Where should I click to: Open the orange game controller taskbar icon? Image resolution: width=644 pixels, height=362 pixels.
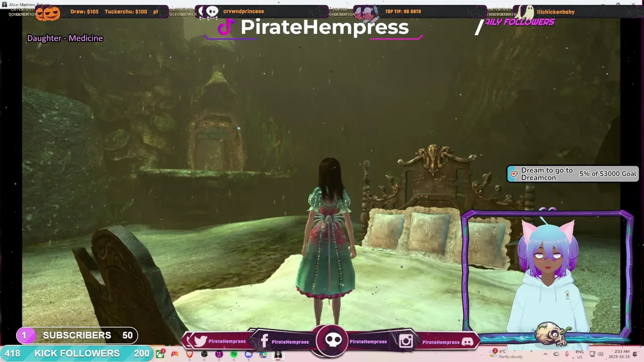(x=175, y=354)
